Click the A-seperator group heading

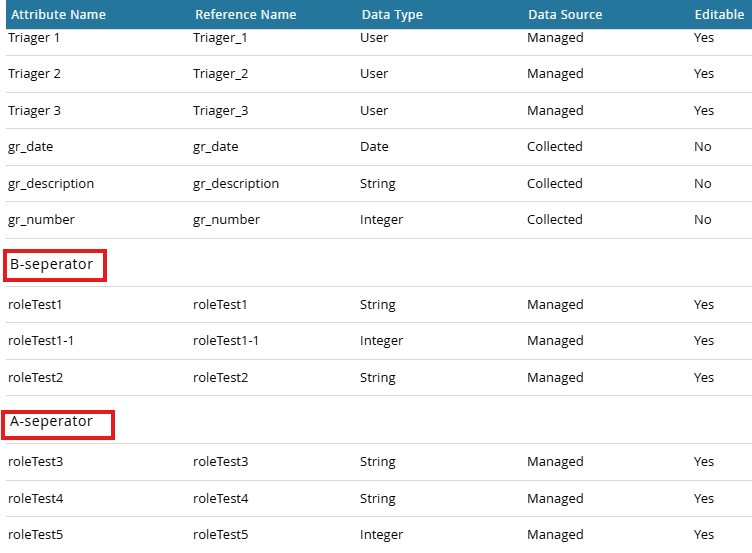click(x=52, y=422)
